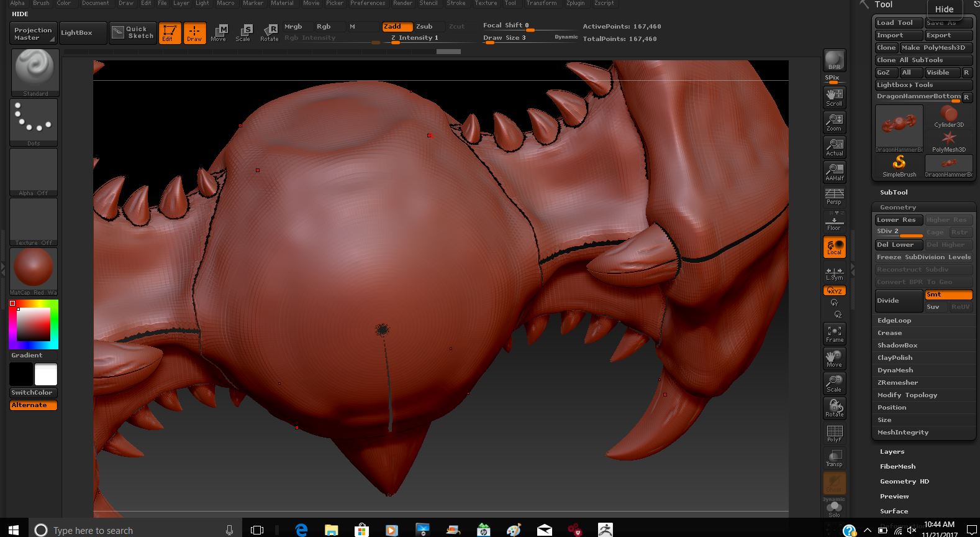Select the Scroll canvas icon
This screenshot has width=980, height=537.
coord(834,97)
